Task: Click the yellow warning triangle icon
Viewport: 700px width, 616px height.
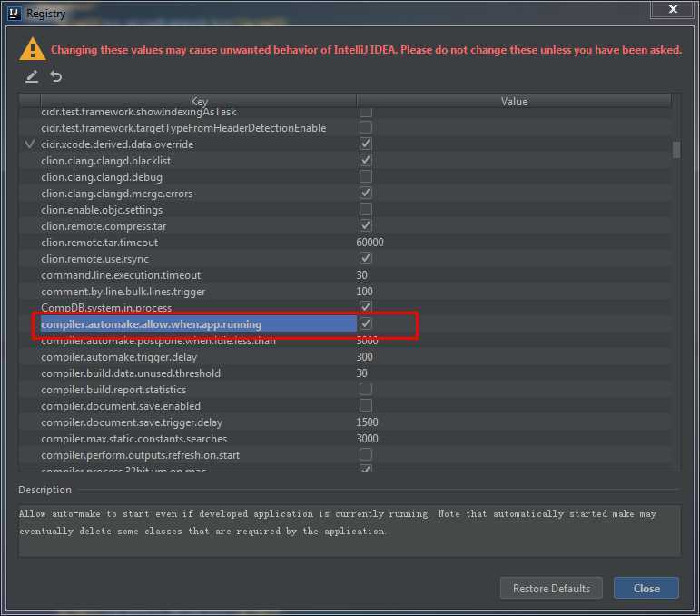Action: coord(33,49)
